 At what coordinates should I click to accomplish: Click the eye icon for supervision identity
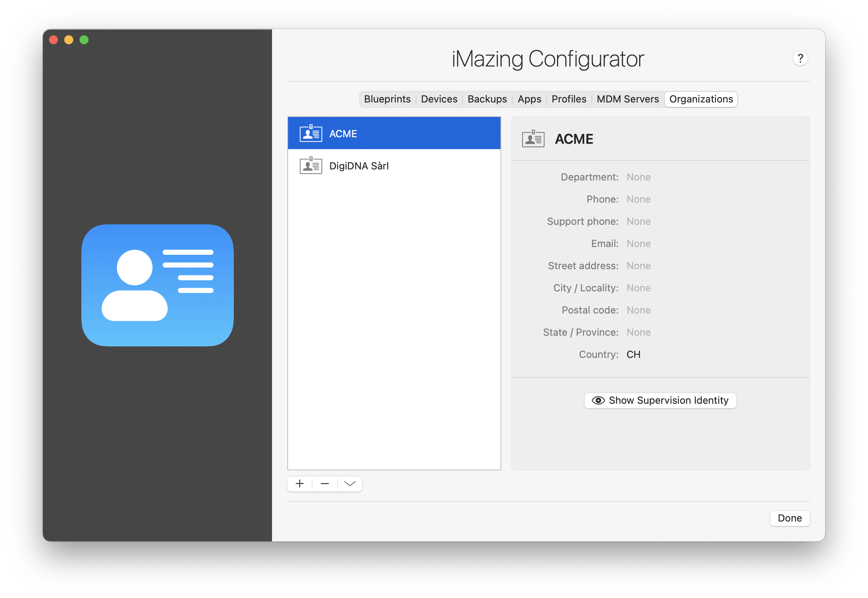(x=598, y=400)
